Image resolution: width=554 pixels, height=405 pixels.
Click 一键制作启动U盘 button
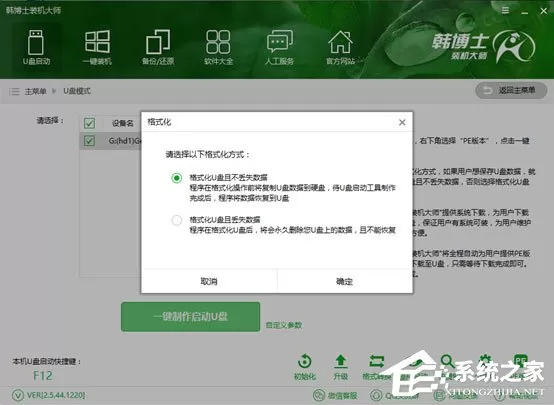click(x=190, y=317)
